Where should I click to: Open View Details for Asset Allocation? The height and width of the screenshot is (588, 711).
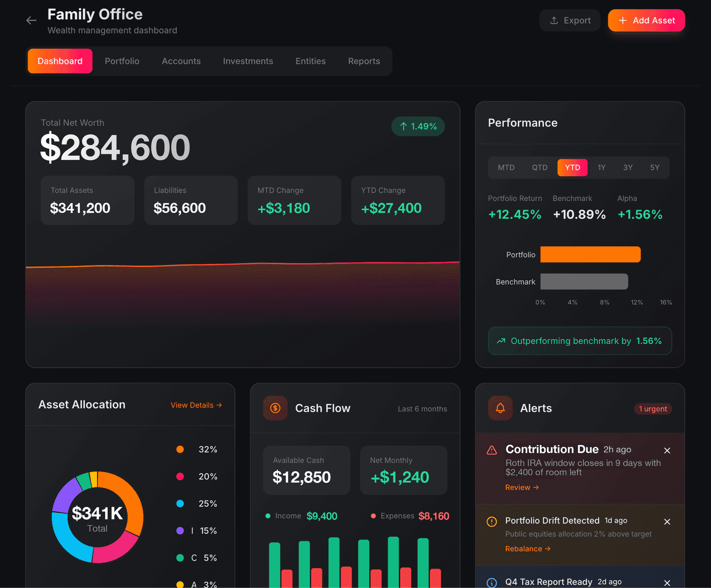coord(196,405)
